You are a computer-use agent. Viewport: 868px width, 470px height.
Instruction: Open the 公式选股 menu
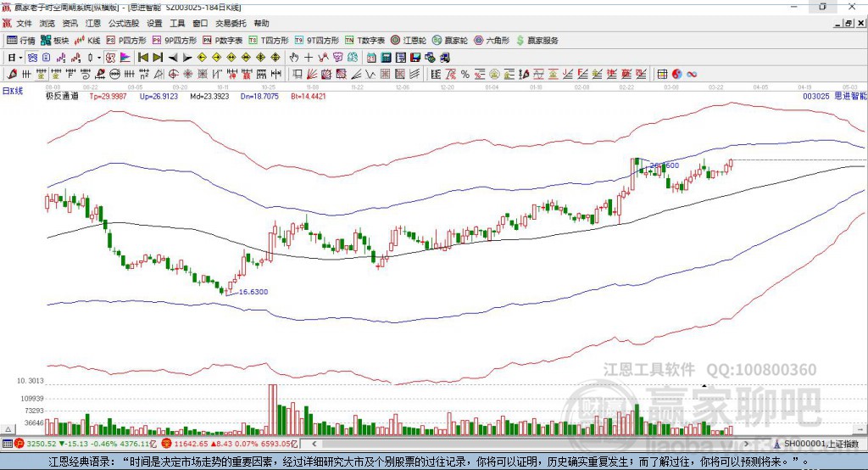point(124,23)
